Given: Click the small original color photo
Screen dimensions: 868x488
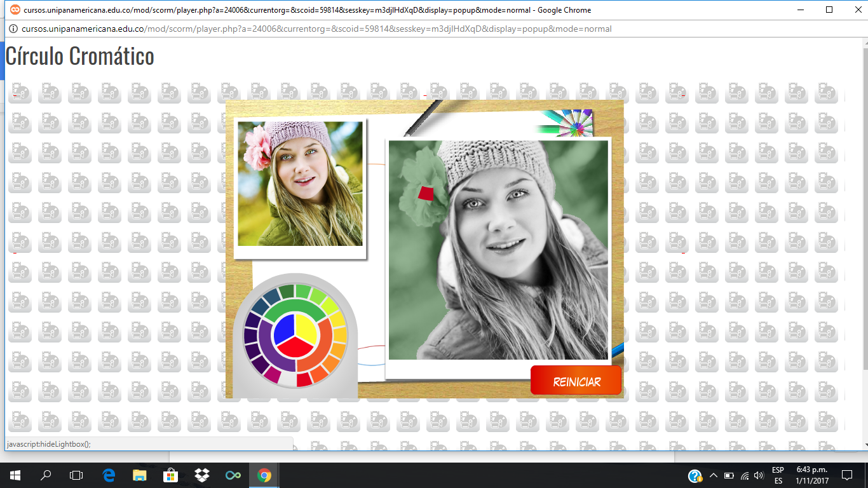Looking at the screenshot, I should tap(300, 184).
